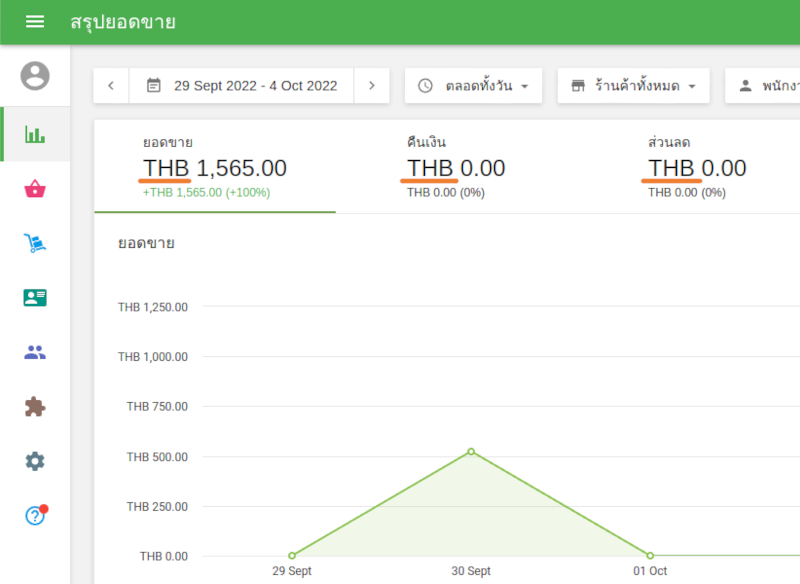Open the reports bar chart icon
Screen dimensions: 800x584
click(x=35, y=134)
